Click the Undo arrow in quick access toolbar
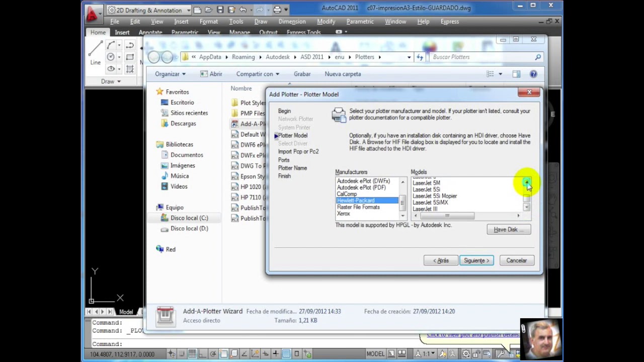 pos(243,10)
